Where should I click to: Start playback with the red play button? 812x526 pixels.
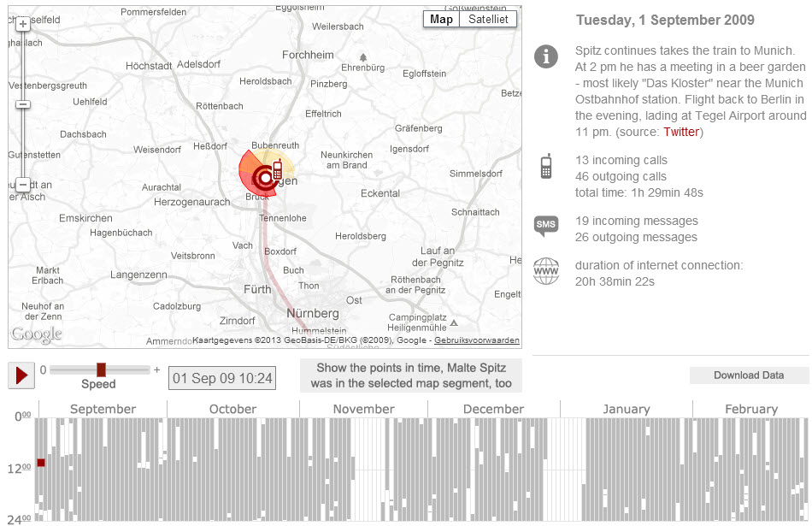(x=21, y=375)
